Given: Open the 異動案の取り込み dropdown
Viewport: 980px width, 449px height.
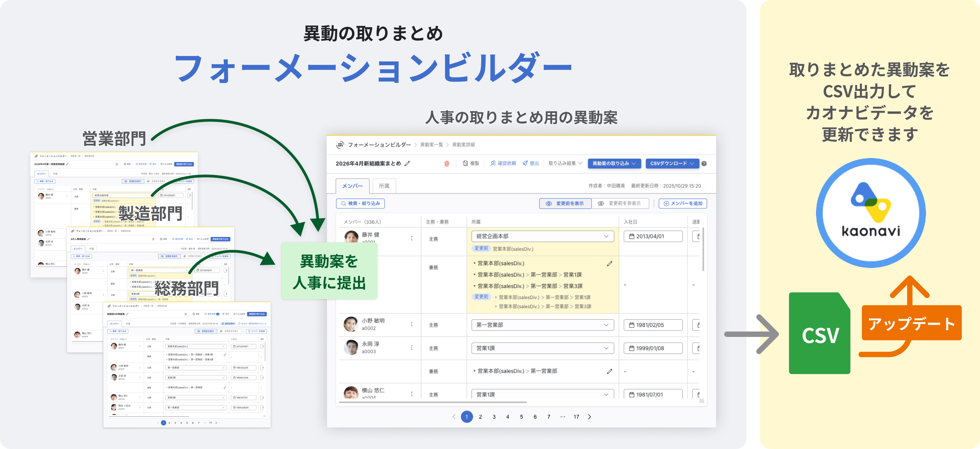Looking at the screenshot, I should (614, 164).
